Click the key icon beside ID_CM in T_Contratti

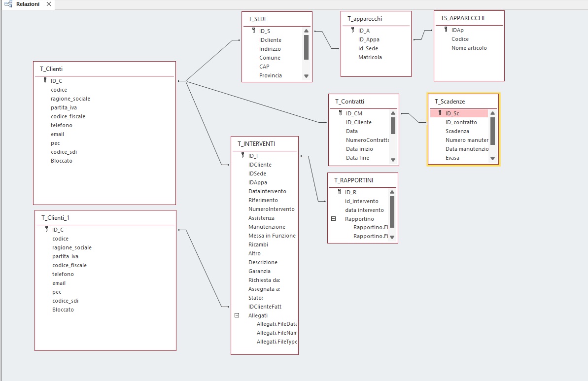340,113
